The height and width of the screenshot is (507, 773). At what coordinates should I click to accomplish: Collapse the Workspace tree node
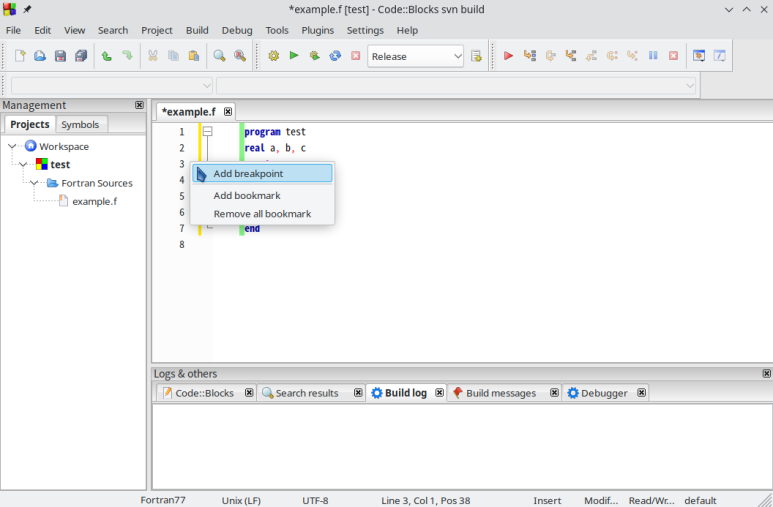coord(12,146)
